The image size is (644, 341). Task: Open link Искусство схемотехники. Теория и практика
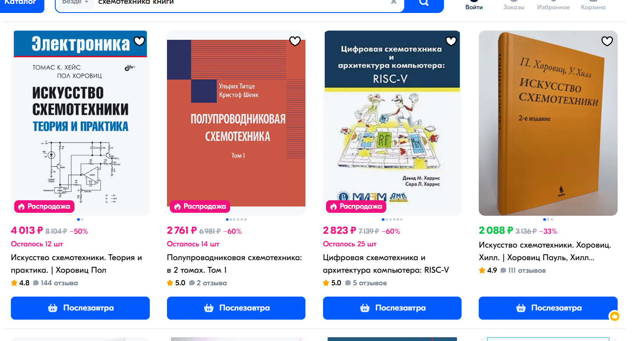tap(77, 264)
